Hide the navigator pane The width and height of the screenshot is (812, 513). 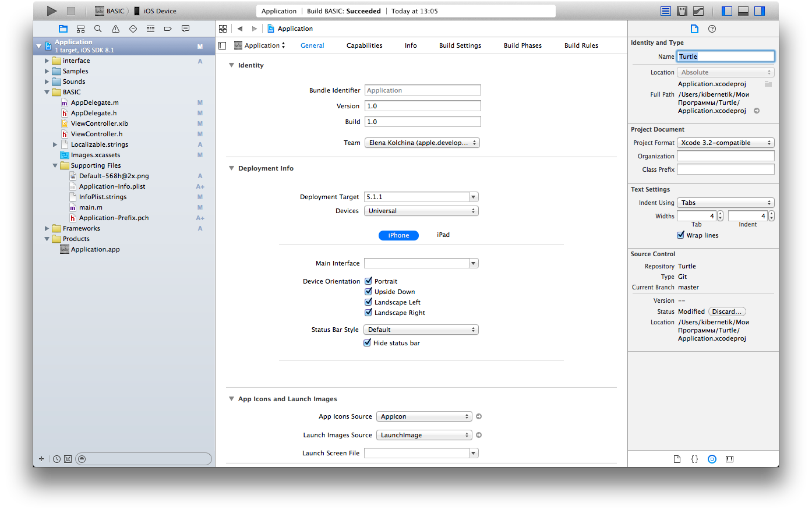pos(727,10)
